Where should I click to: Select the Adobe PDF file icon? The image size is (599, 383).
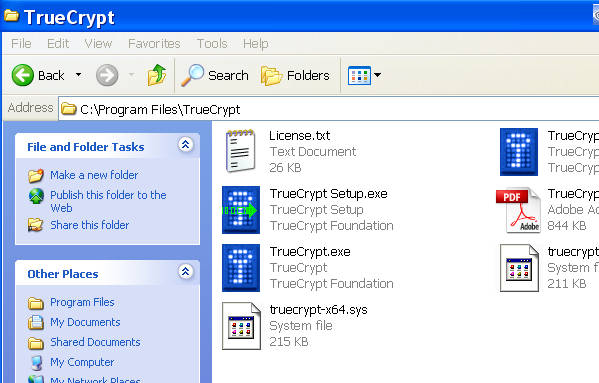tap(518, 210)
